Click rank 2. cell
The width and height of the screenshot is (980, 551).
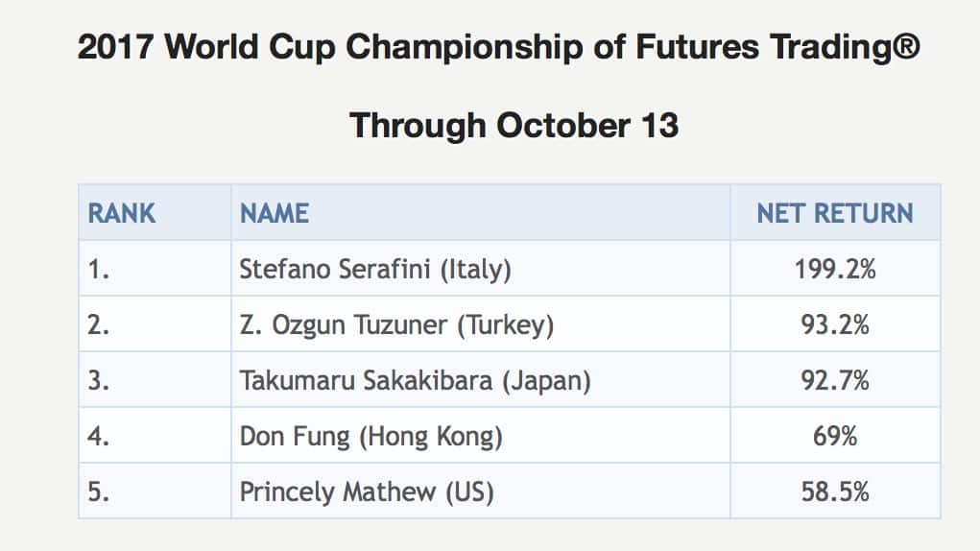pyautogui.click(x=100, y=325)
